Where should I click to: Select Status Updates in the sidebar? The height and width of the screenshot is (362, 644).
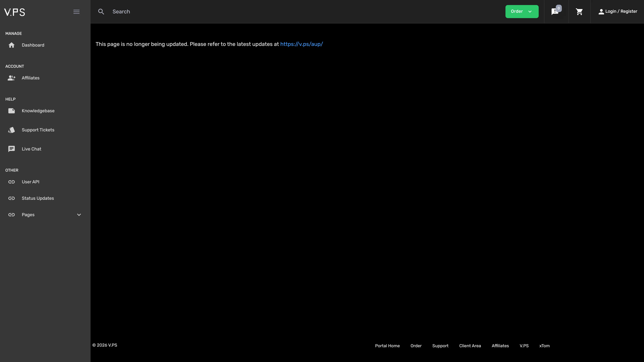(38, 198)
